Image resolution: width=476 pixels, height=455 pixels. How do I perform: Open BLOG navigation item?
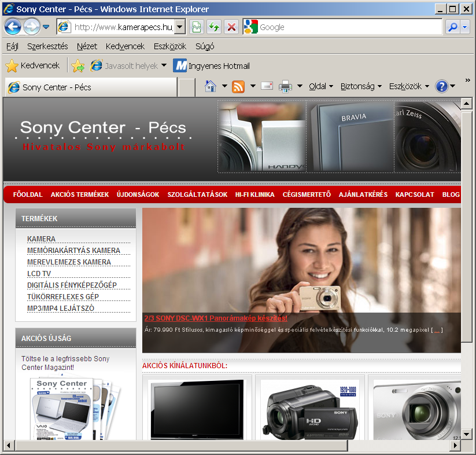click(451, 195)
